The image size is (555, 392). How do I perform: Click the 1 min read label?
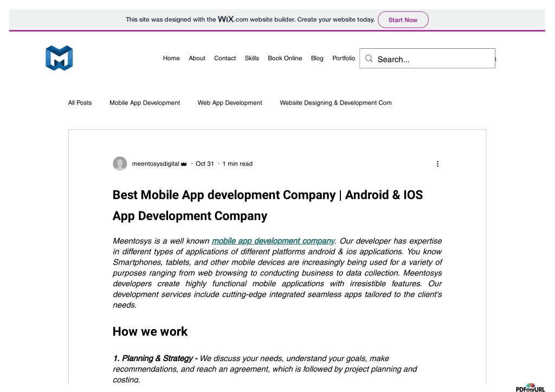pyautogui.click(x=237, y=164)
